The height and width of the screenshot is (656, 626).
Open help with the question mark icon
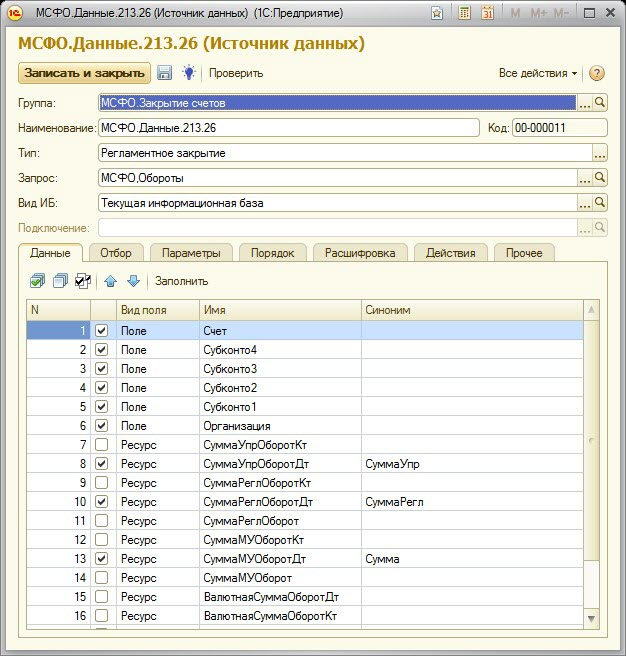pos(597,73)
